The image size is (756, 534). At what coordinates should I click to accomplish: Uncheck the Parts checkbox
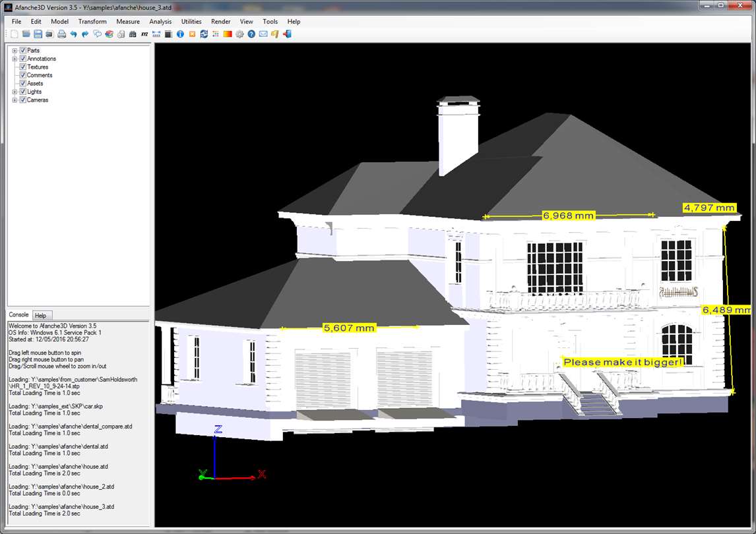22,50
